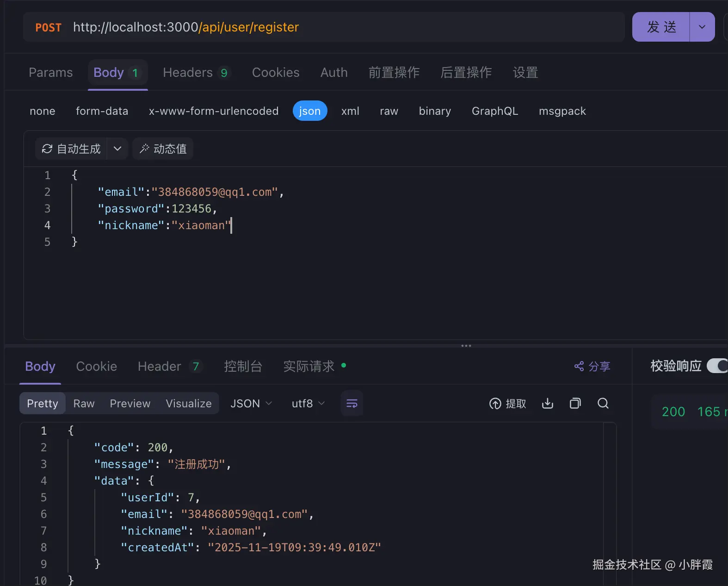This screenshot has height=586, width=728.
Task: Click the 自动生成 auto-generate button
Action: click(x=71, y=149)
